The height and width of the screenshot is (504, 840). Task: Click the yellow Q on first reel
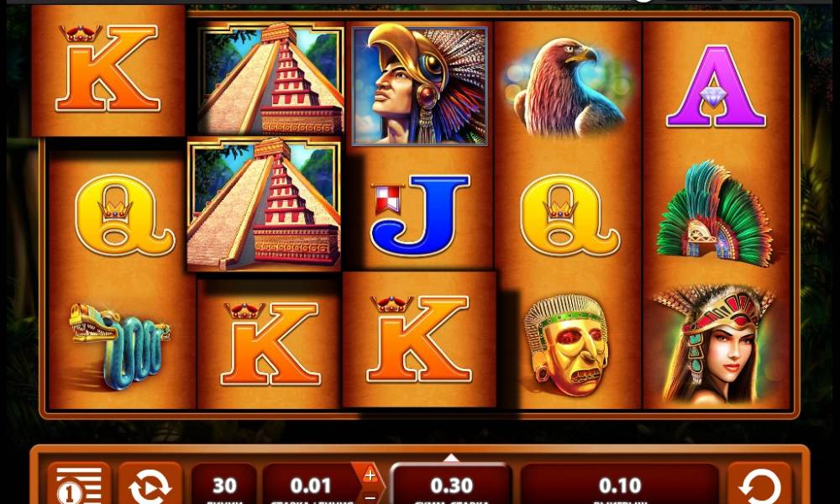(124, 215)
